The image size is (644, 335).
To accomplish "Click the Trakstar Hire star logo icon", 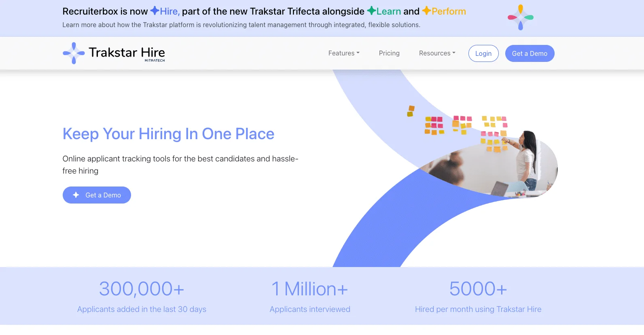I will (x=74, y=53).
